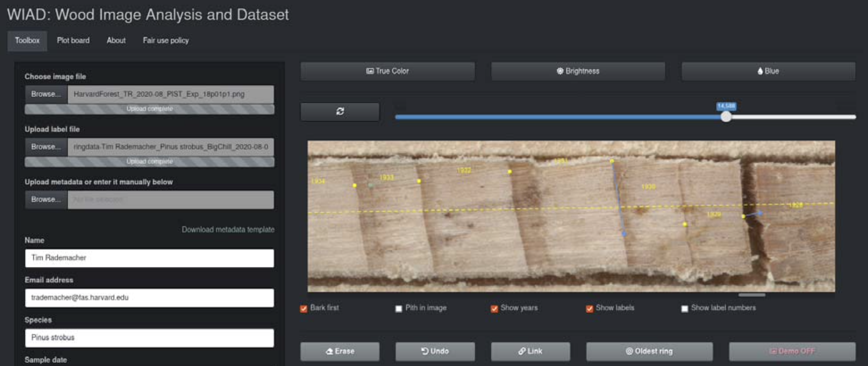This screenshot has height=366, width=868.
Task: Switch to the Plot board tab
Action: pos(73,41)
